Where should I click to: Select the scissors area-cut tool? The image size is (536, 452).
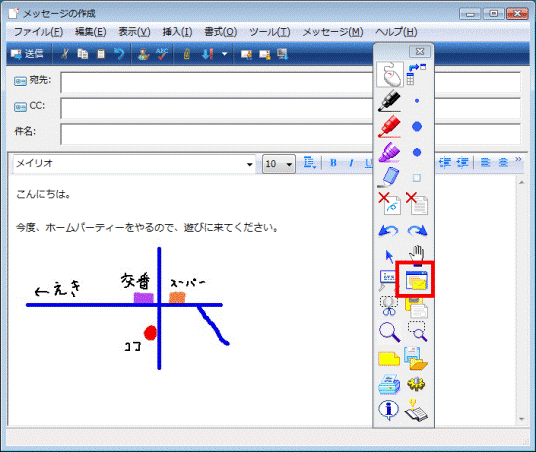tap(389, 306)
